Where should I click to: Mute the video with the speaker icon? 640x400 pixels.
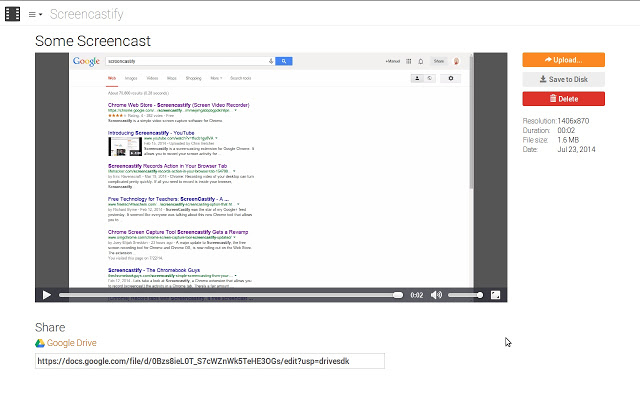[436, 295]
